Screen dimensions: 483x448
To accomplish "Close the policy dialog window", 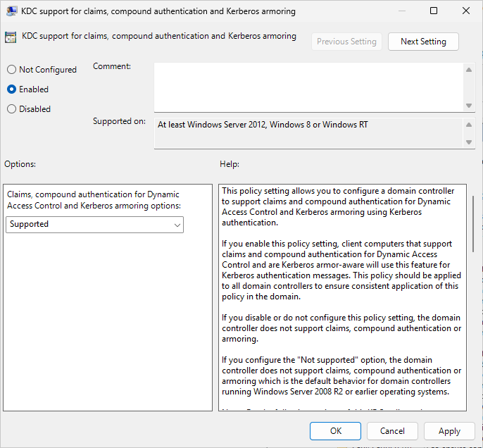I will tap(466, 11).
